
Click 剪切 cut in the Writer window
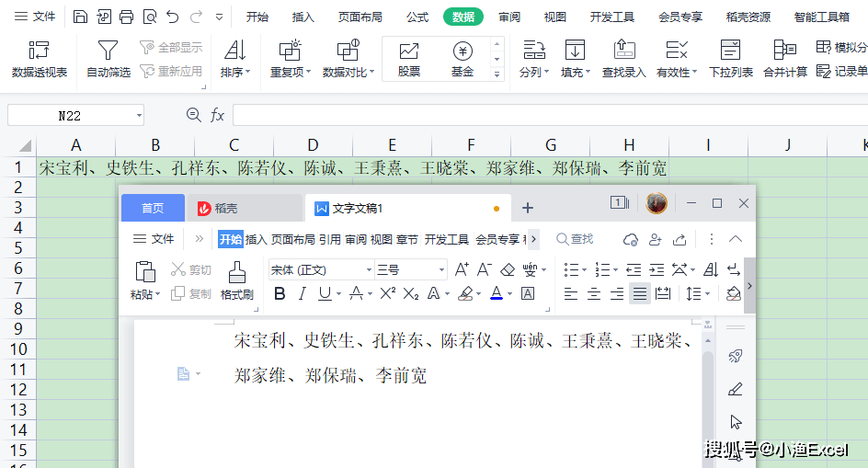click(191, 269)
